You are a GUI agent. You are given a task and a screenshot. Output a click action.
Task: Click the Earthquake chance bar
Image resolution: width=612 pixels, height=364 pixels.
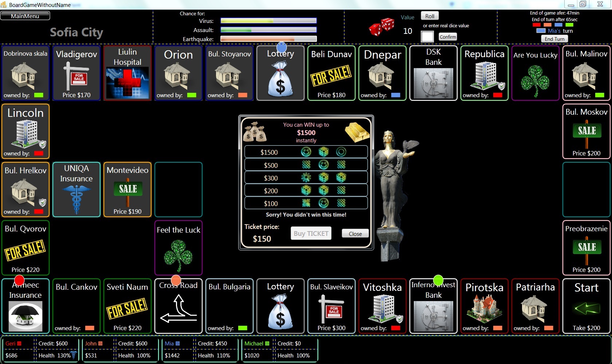click(x=268, y=39)
